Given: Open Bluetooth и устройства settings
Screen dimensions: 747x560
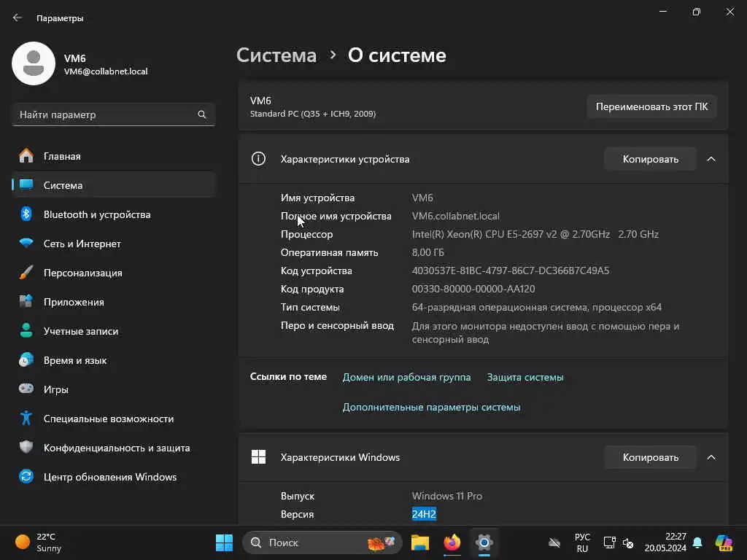Looking at the screenshot, I should [113, 214].
